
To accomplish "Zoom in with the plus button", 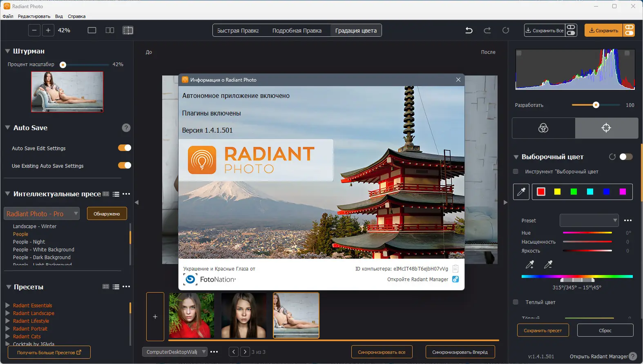I will point(48,30).
